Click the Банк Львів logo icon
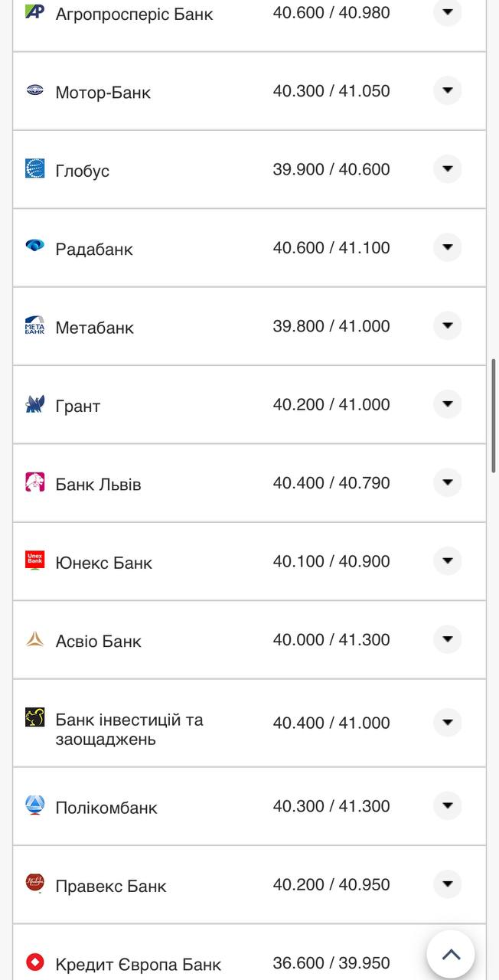This screenshot has height=980, width=499. [x=34, y=482]
